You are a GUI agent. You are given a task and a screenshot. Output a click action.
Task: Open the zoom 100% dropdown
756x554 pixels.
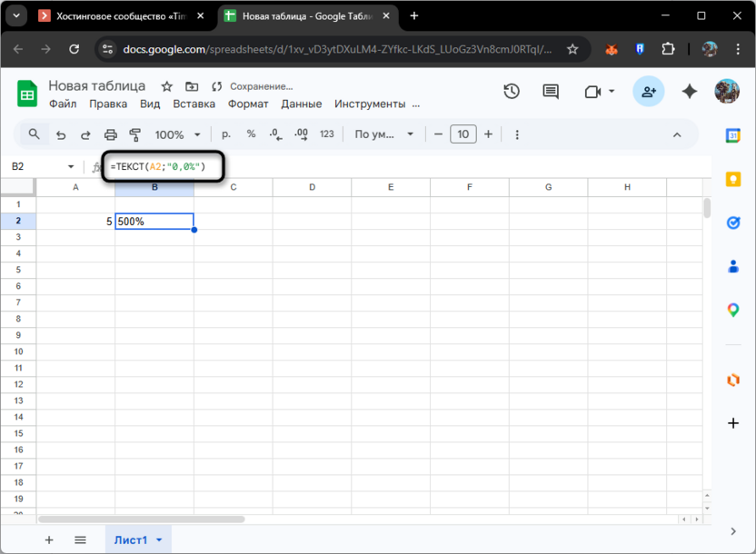click(x=177, y=135)
